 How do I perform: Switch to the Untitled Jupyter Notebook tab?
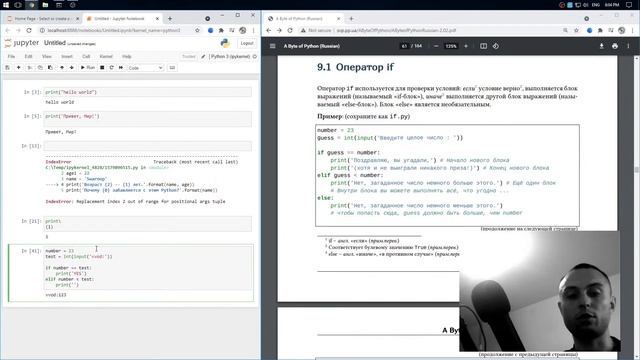[x=122, y=19]
